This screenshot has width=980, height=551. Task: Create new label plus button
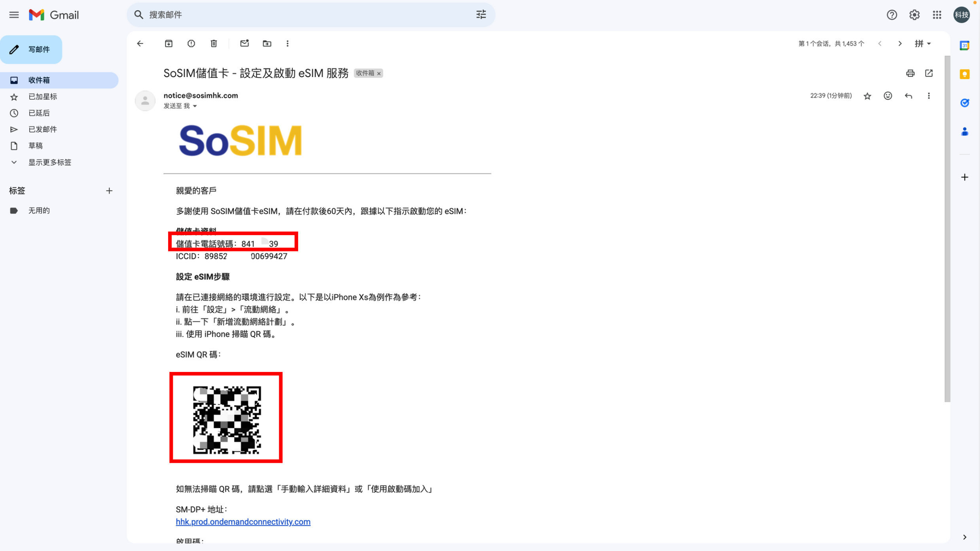(109, 191)
